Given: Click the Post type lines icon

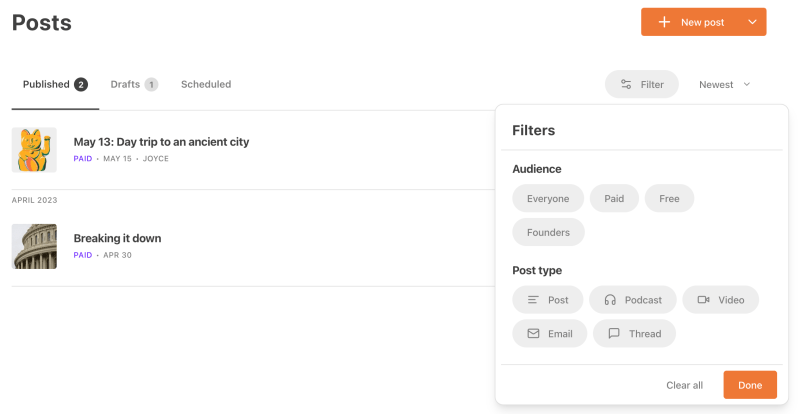Looking at the screenshot, I should click(x=533, y=300).
